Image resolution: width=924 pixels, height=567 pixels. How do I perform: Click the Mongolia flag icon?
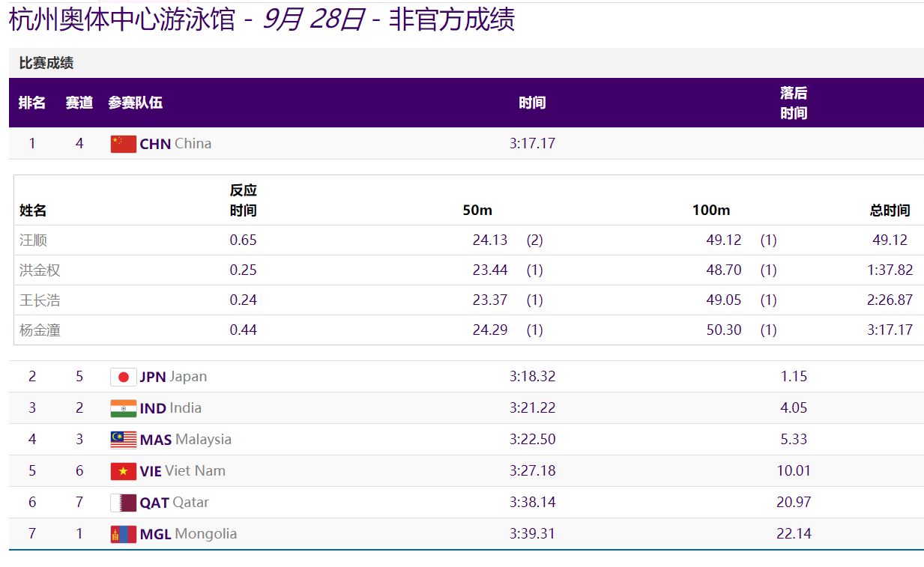coord(123,534)
